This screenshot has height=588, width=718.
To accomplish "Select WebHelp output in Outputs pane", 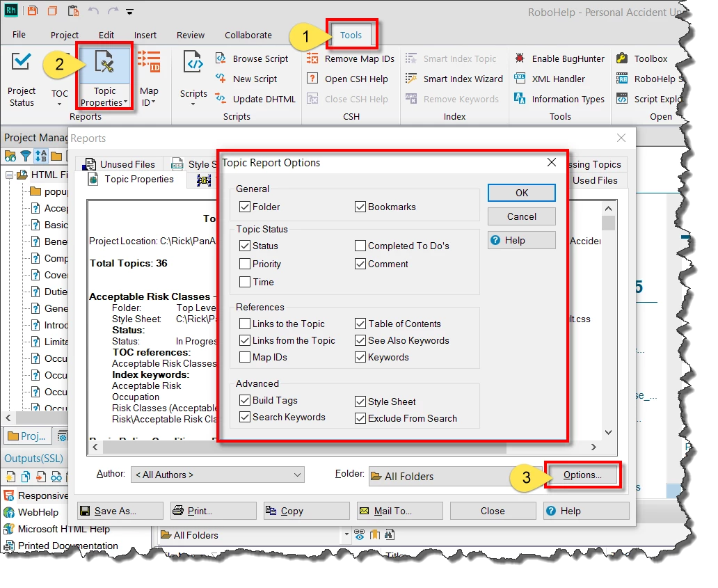I will pyautogui.click(x=31, y=512).
